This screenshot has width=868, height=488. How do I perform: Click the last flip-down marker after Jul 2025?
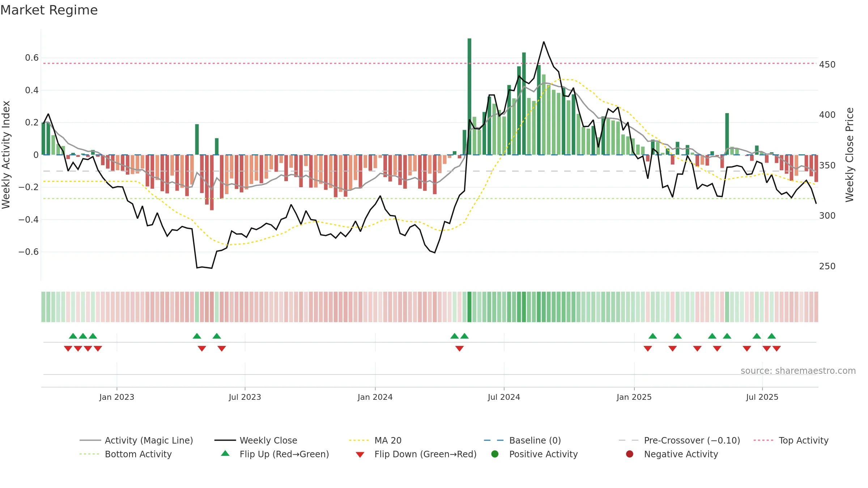pos(776,348)
